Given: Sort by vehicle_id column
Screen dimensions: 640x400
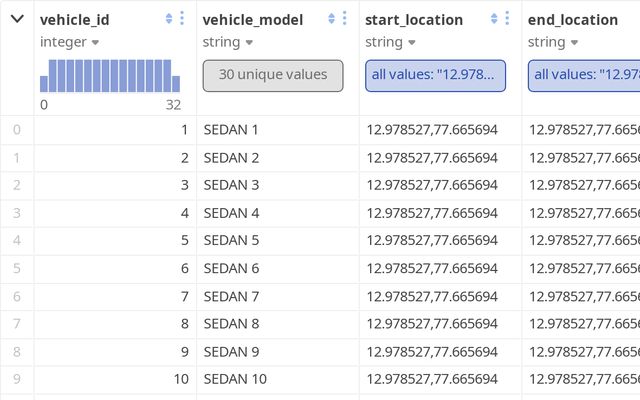Looking at the screenshot, I should [x=168, y=19].
